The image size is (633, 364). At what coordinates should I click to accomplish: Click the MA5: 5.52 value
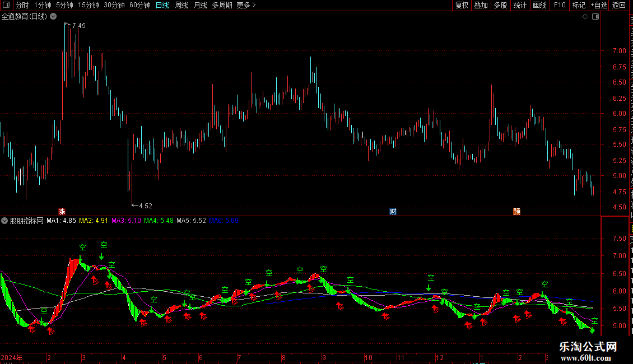click(192, 221)
